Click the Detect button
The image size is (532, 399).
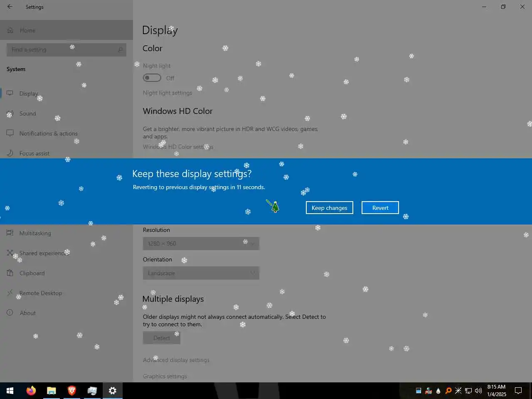[162, 338]
